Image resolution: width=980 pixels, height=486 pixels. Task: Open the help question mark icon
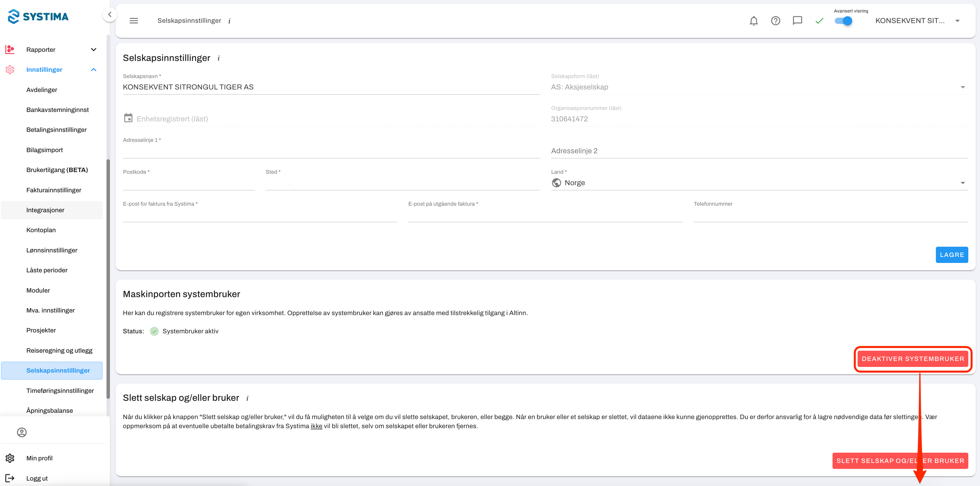coord(775,21)
